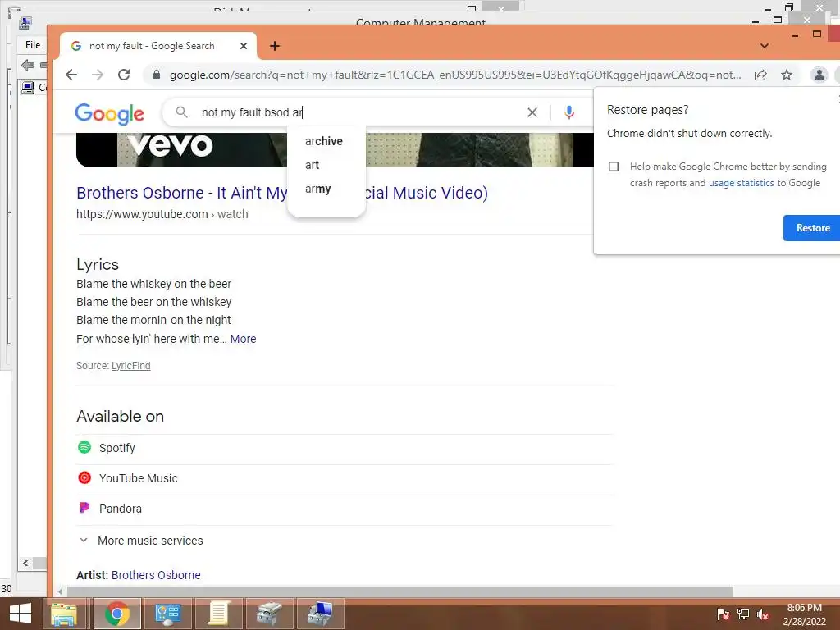Click into the search field text
840x630 pixels.
(252, 112)
